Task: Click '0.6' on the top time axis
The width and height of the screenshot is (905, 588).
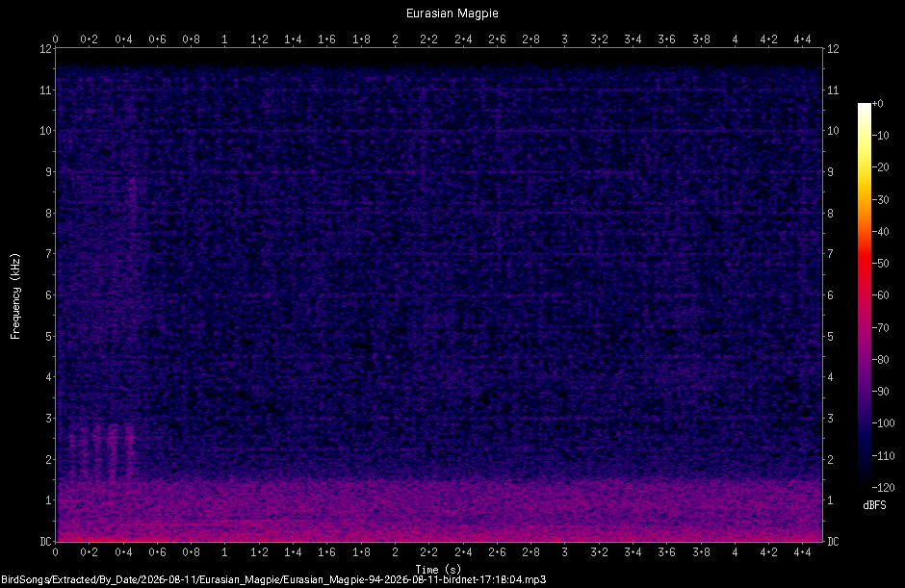Action: pyautogui.click(x=157, y=39)
